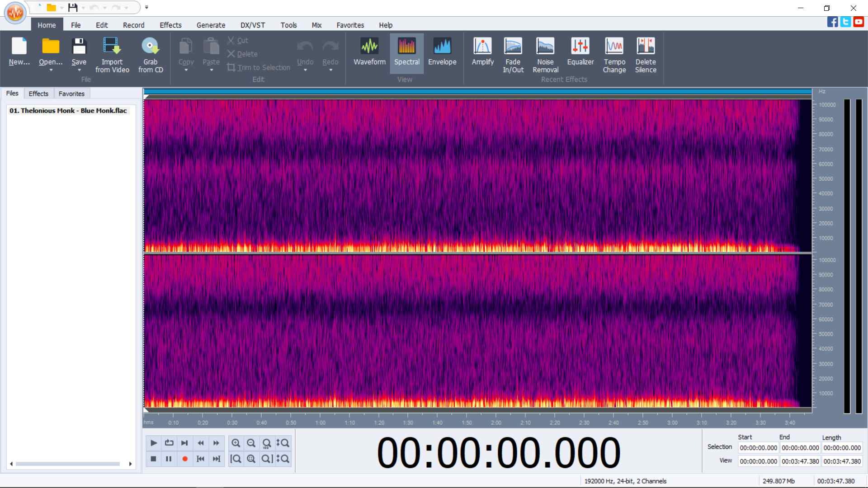Image resolution: width=868 pixels, height=488 pixels.
Task: Open the Facebook share icon
Action: pos(833,22)
